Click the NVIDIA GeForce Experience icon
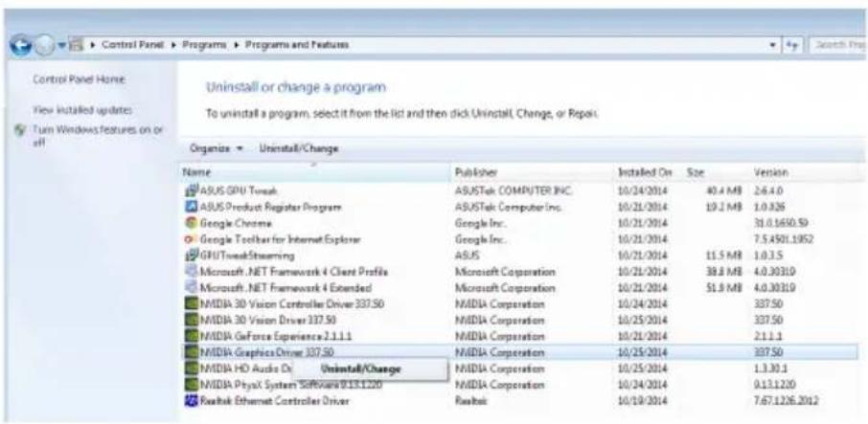Viewport: 868px width, 424px height. 191,337
